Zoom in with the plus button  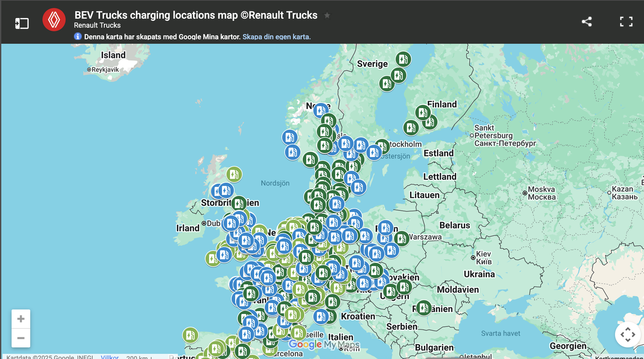(x=21, y=319)
